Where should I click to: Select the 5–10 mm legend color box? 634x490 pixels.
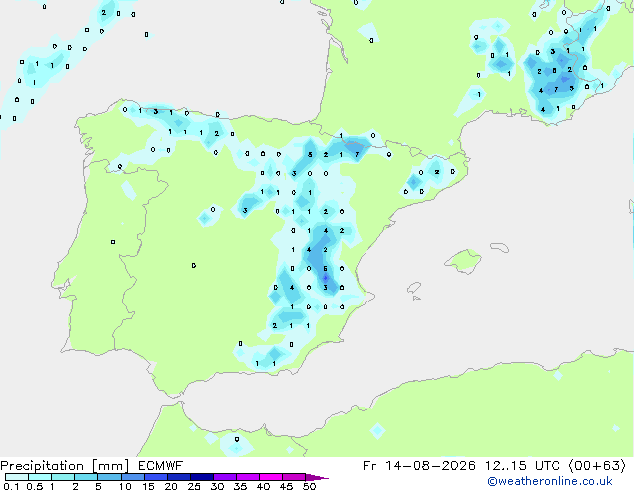point(109,477)
